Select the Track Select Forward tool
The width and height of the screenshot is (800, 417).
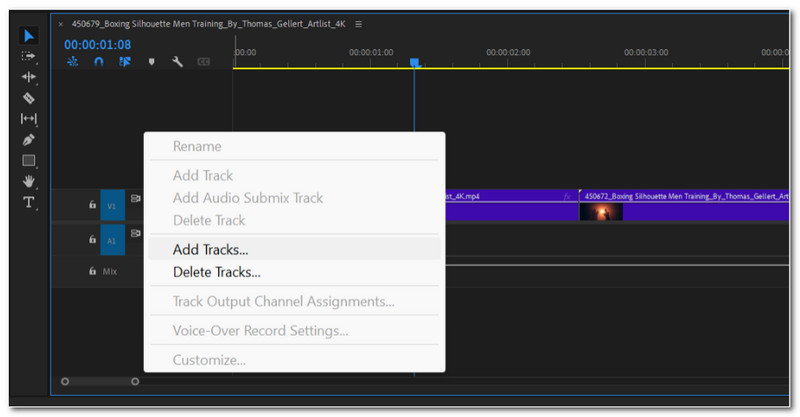coord(29,56)
